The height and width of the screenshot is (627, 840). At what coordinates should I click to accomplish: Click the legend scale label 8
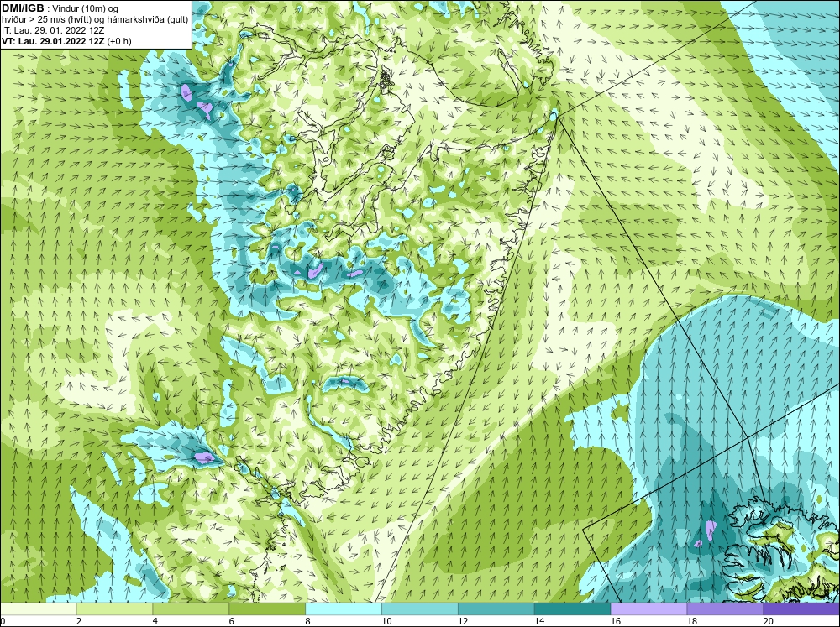(308, 621)
